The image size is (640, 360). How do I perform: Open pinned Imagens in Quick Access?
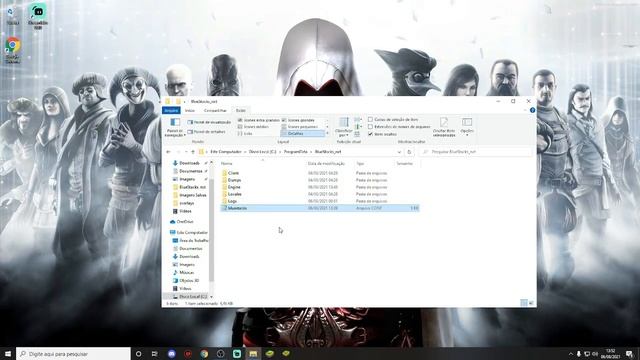(x=187, y=179)
